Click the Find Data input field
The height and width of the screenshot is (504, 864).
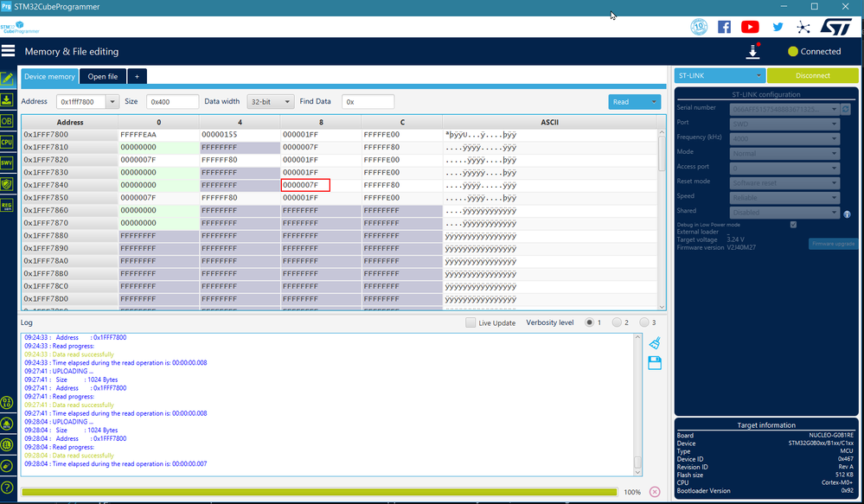tap(368, 102)
